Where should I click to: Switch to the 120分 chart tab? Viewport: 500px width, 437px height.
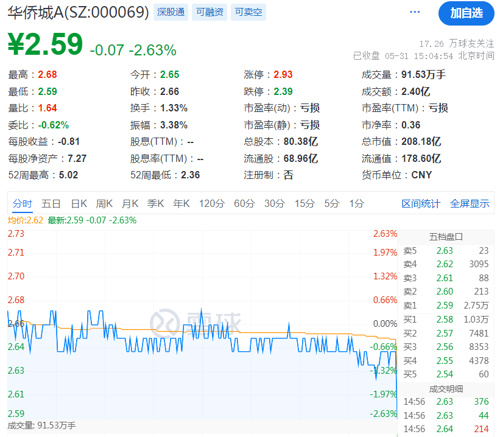coord(212,203)
